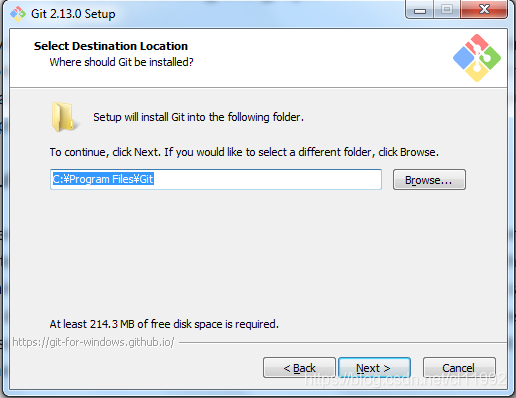Click the highlighted C:\Program Files\Git path text

pos(103,179)
